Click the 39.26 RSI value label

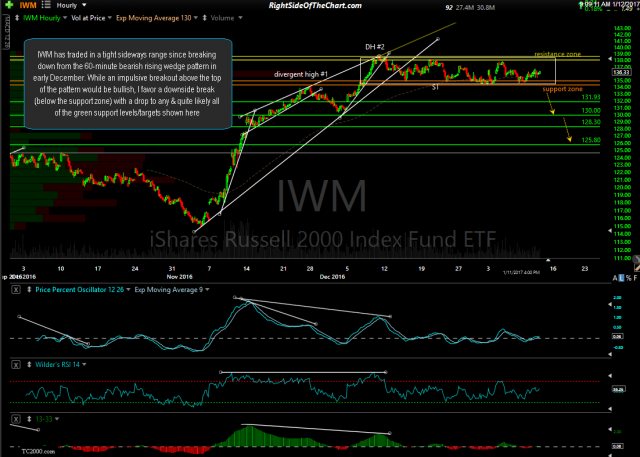(x=617, y=390)
